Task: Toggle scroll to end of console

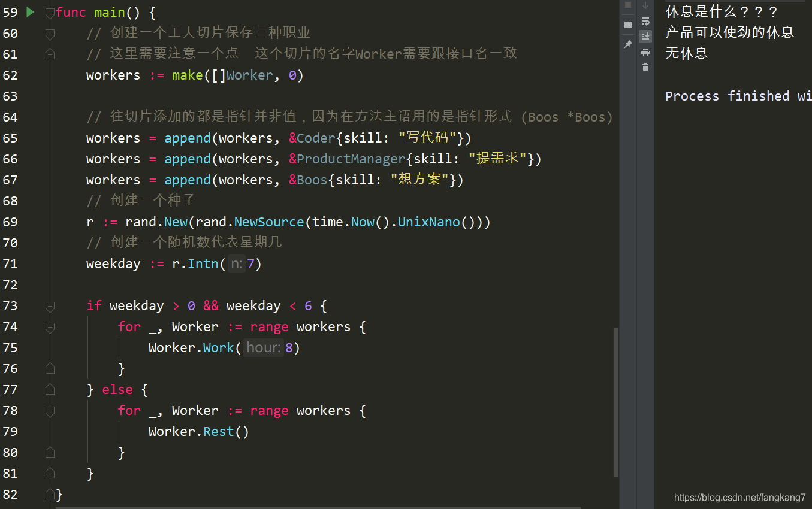Action: tap(645, 37)
